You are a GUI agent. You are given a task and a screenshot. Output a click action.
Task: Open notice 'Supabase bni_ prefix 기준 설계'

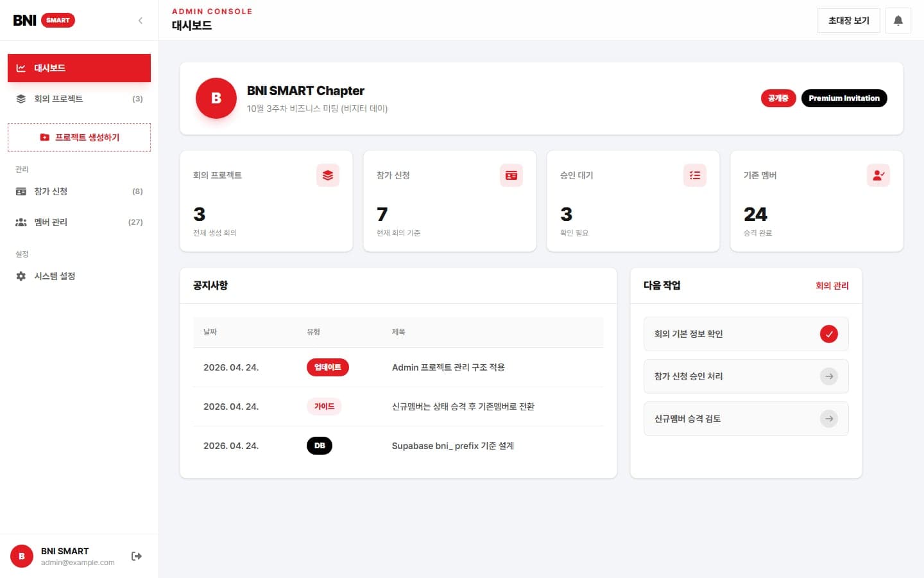(x=453, y=446)
